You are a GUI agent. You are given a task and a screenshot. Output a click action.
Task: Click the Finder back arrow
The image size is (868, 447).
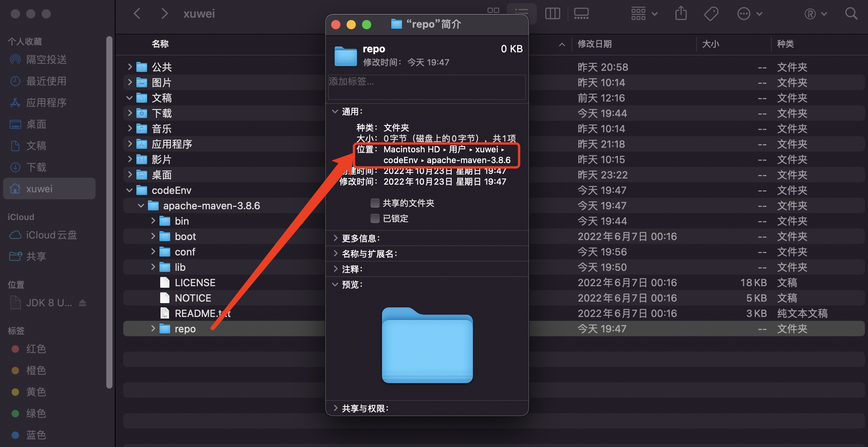(137, 14)
